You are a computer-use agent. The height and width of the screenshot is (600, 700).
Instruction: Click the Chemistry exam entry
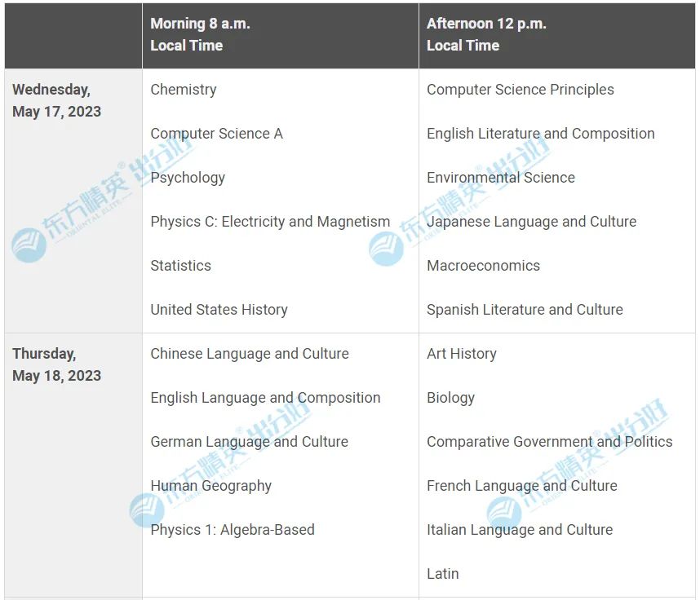click(x=183, y=90)
